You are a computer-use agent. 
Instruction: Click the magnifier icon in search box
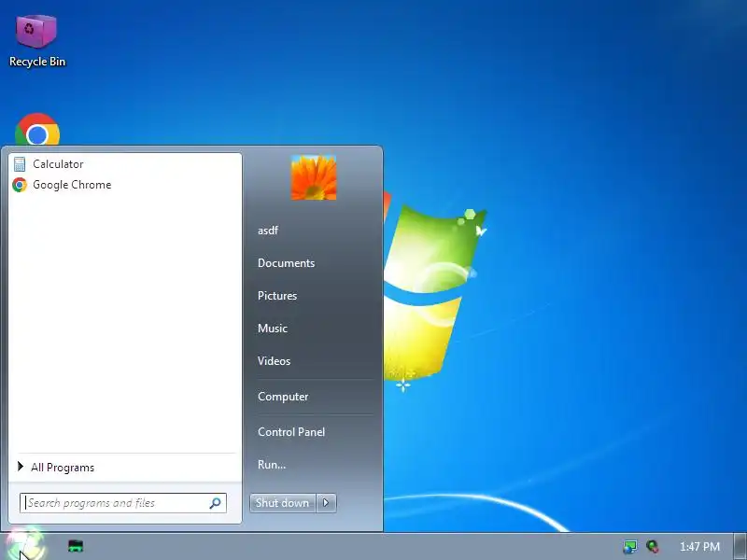click(x=215, y=503)
